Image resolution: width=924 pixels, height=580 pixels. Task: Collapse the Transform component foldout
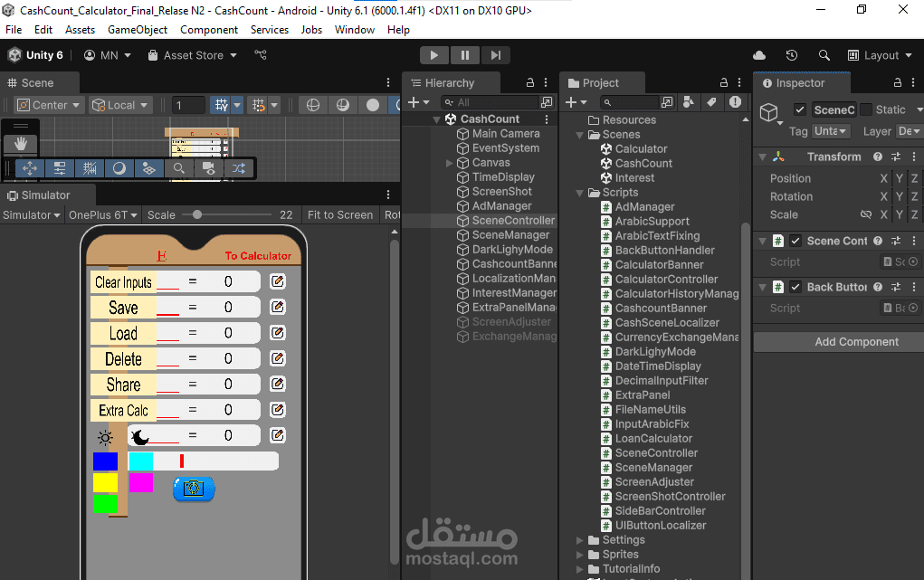(x=763, y=157)
